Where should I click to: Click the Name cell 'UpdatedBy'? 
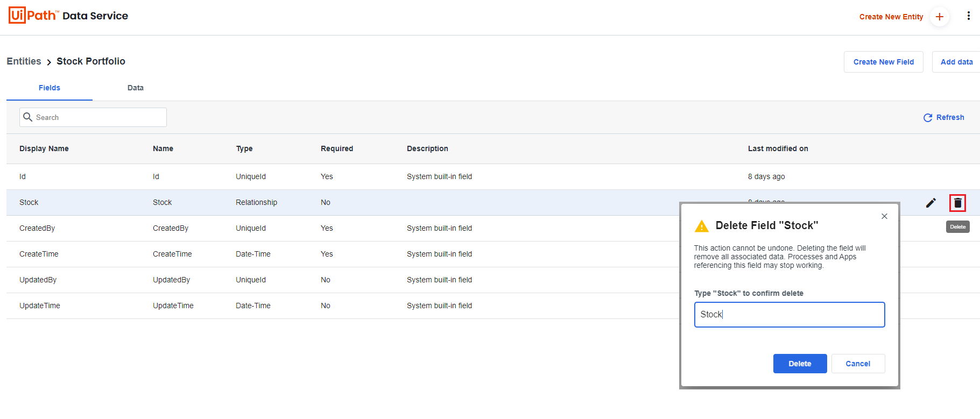171,280
